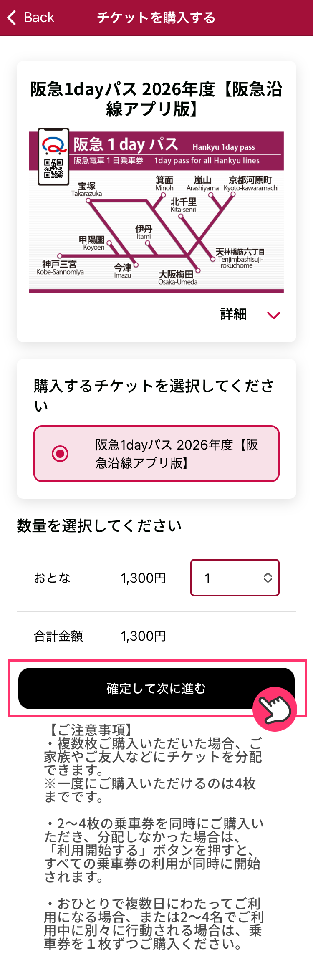Tap the back chevron arrow icon
Screen dimensions: 313x980
(12, 18)
